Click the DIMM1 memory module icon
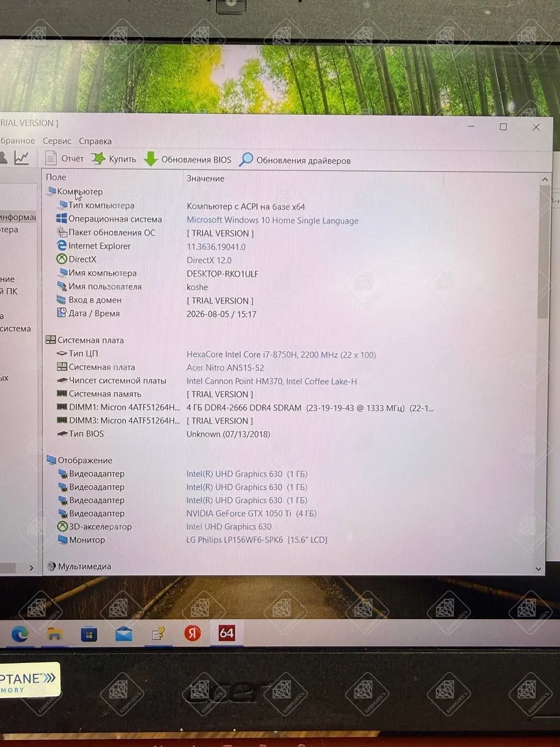The height and width of the screenshot is (747, 560). point(62,407)
